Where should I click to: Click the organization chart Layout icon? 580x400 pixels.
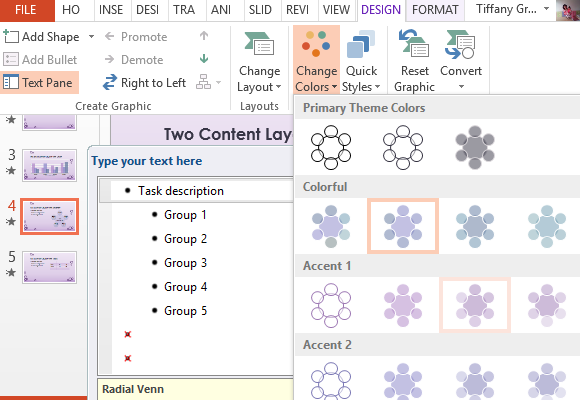coord(203,82)
